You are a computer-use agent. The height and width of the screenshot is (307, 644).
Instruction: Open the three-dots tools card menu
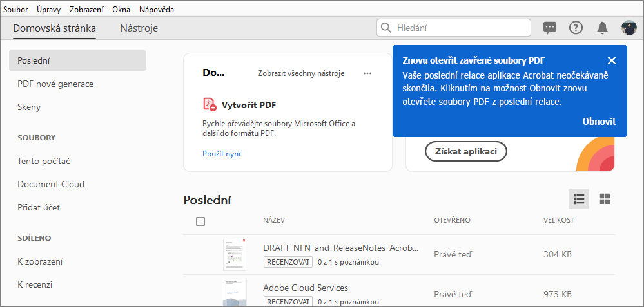coord(367,73)
